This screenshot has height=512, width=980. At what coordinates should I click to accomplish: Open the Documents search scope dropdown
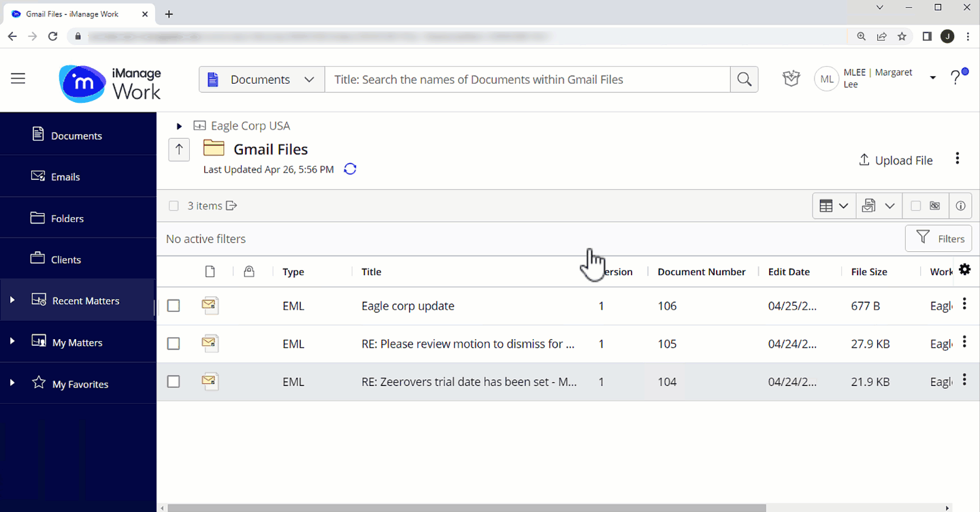[x=261, y=80]
